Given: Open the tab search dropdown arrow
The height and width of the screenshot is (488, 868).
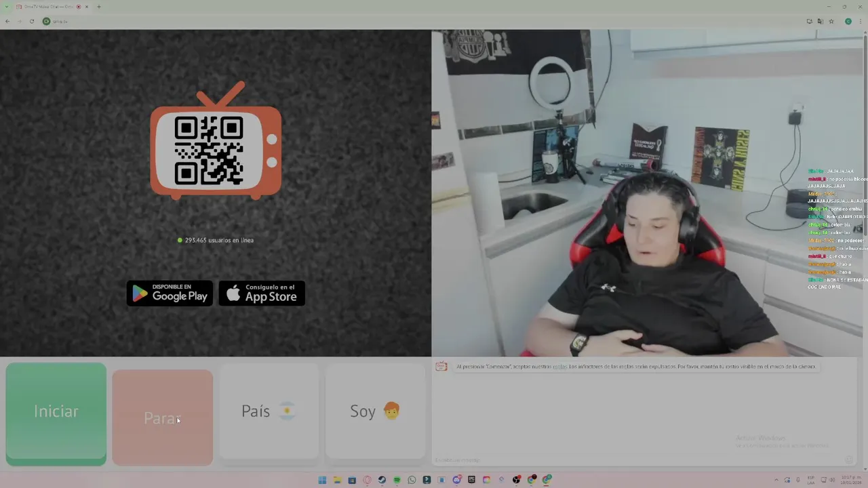Looking at the screenshot, I should [x=7, y=7].
